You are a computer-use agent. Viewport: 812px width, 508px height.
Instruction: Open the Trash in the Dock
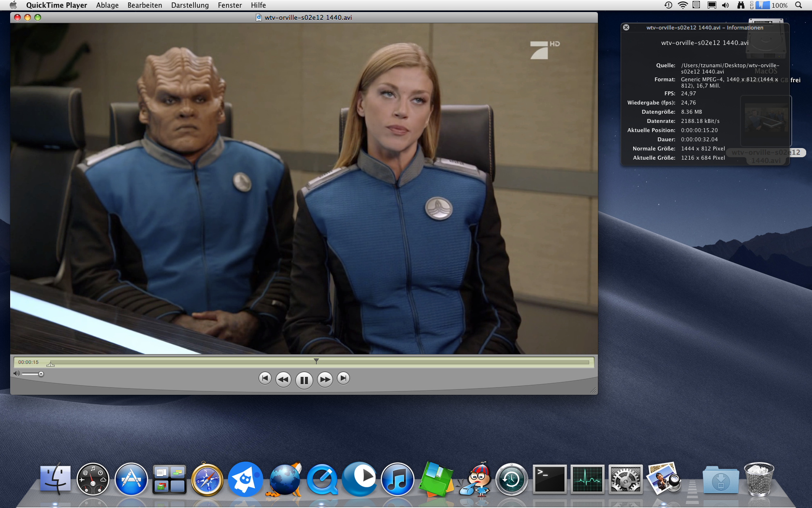pyautogui.click(x=759, y=479)
